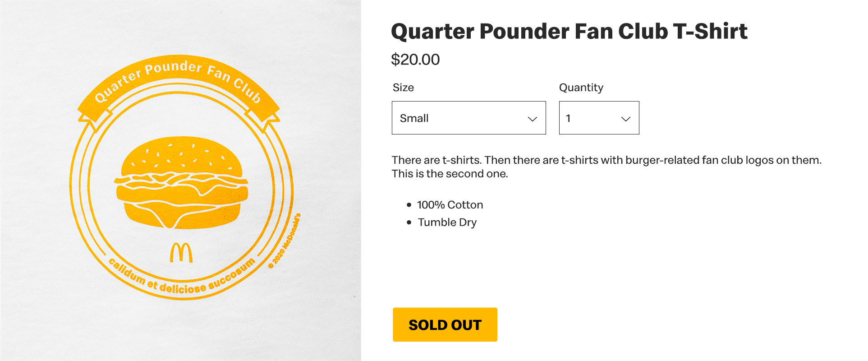Click the burger illustration in the badge

pyautogui.click(x=182, y=183)
